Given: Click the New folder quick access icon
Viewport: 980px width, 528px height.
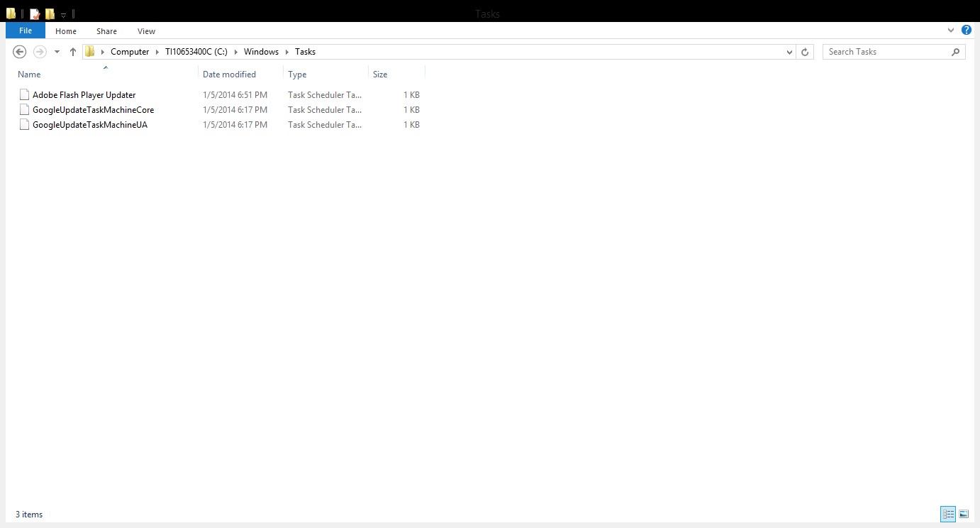Looking at the screenshot, I should [x=50, y=13].
